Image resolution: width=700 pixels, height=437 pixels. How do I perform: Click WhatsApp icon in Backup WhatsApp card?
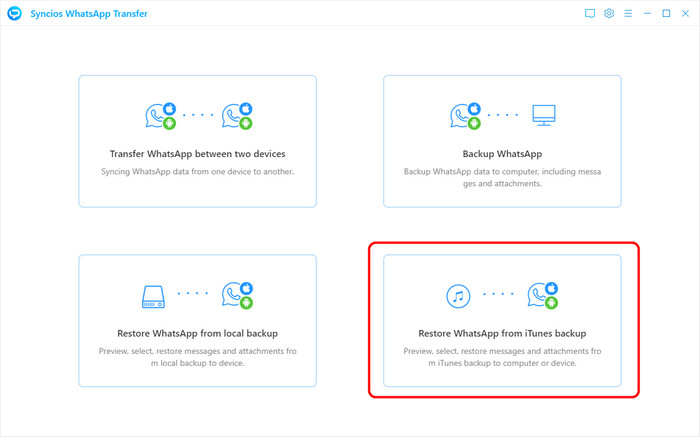coord(466,116)
